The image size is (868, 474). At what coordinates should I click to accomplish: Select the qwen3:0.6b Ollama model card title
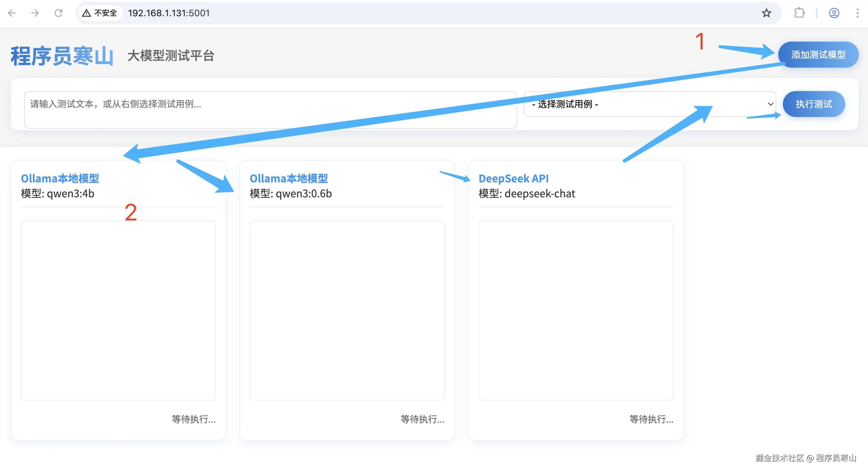click(x=288, y=178)
